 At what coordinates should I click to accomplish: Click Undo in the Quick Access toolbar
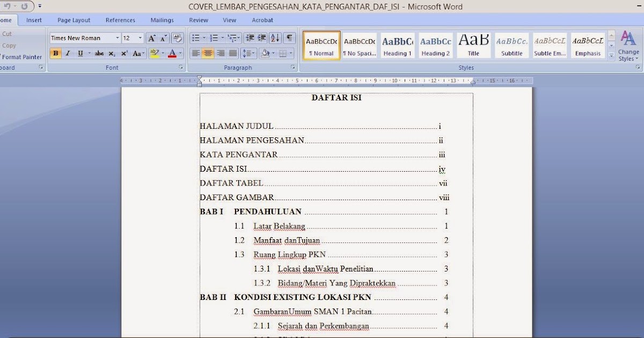8,7
